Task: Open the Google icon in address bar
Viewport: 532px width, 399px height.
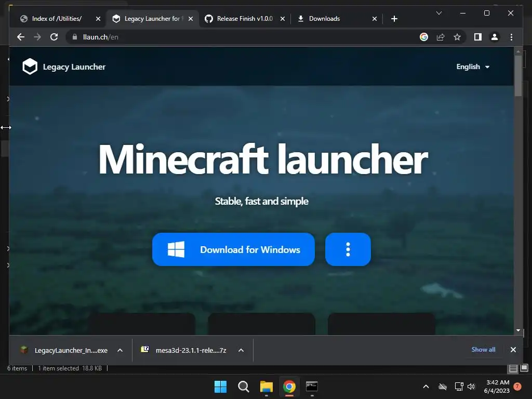Action: (x=424, y=37)
